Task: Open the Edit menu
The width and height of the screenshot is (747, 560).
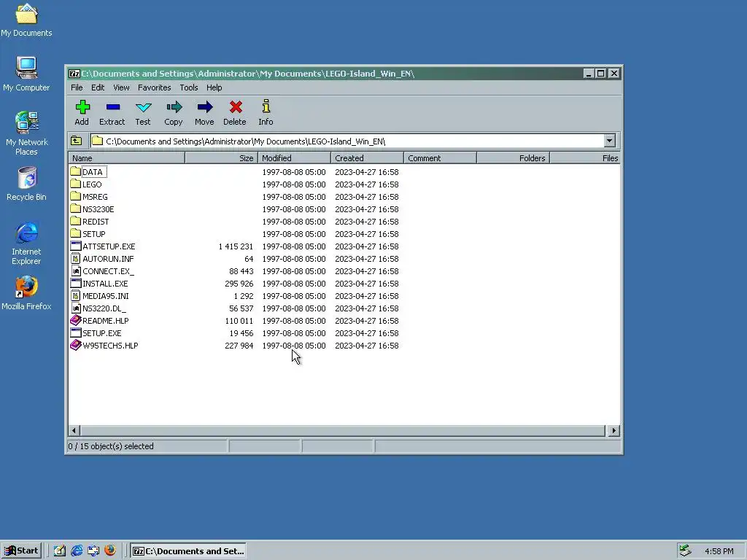Action: pos(98,87)
